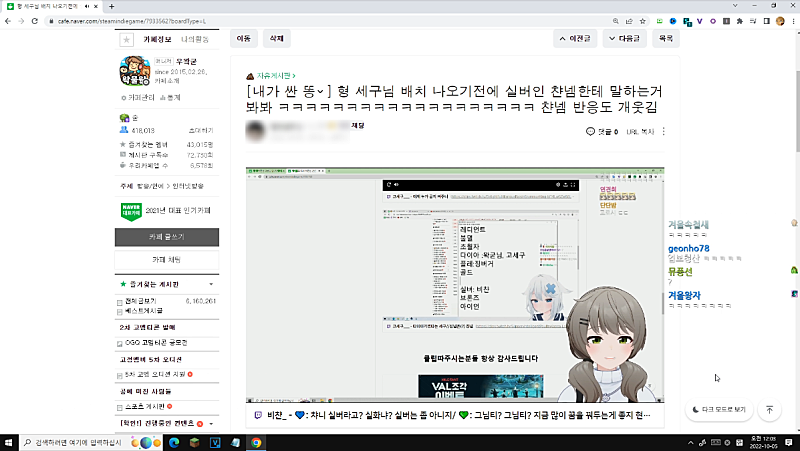
Task: Click the green screen-capture extension icon
Action: (660, 21)
